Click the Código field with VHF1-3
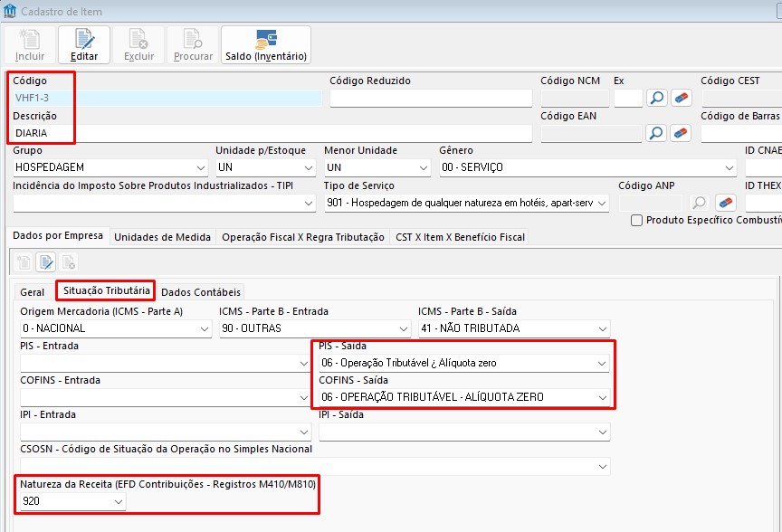Image resolution: width=782 pixels, height=532 pixels. [167, 99]
